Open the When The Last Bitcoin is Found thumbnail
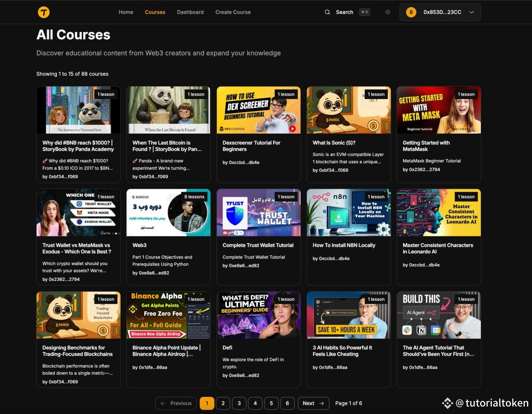Screen dimensions: 532x414 pyautogui.click(x=168, y=110)
